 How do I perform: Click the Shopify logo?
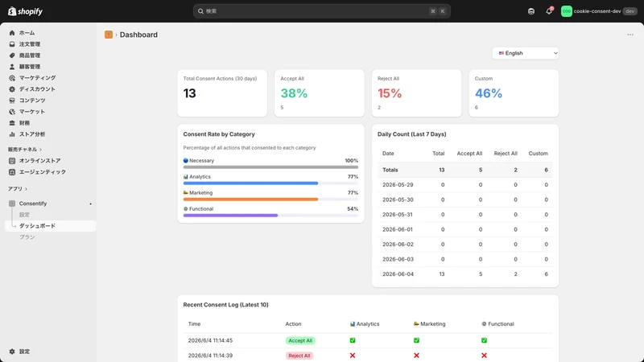point(26,11)
